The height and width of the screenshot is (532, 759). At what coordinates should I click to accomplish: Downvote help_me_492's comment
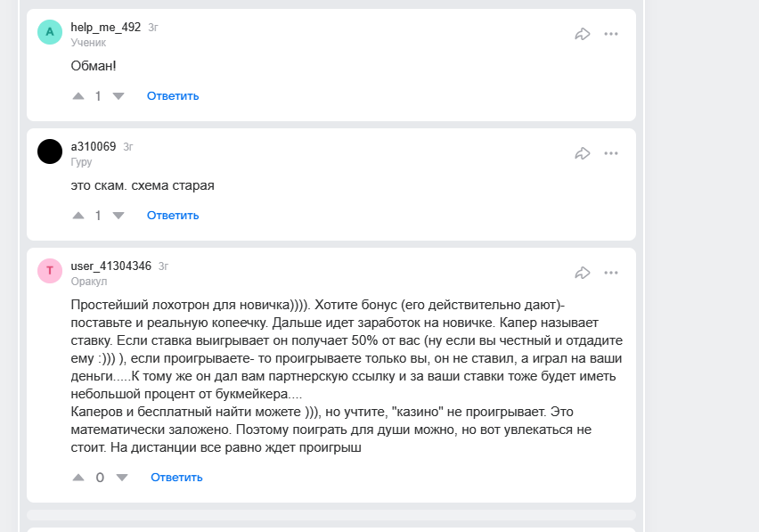click(118, 95)
